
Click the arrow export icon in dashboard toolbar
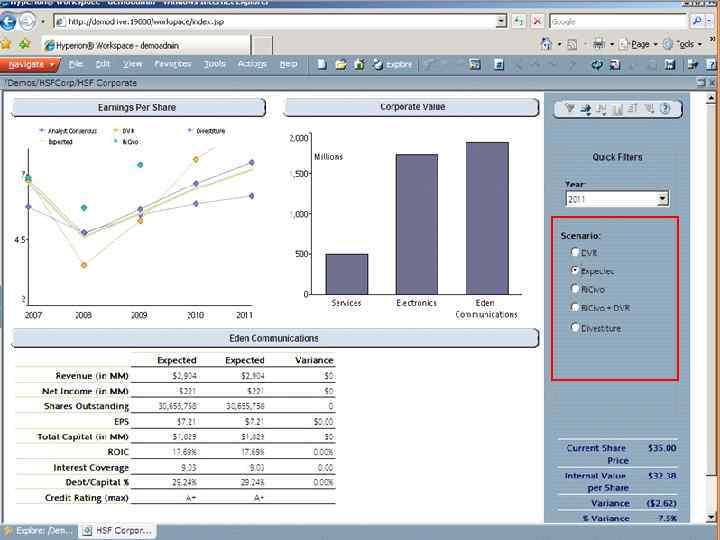pos(585,109)
